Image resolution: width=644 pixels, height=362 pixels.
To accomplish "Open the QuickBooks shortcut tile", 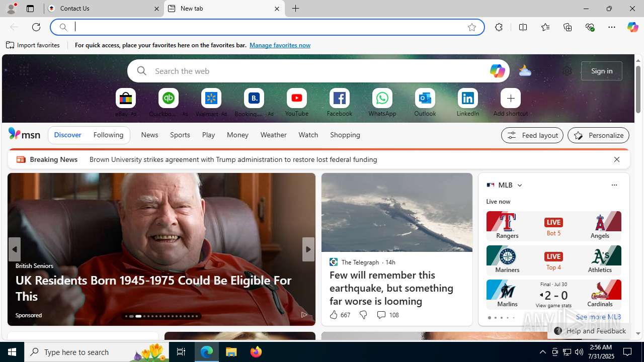I will pos(169,99).
